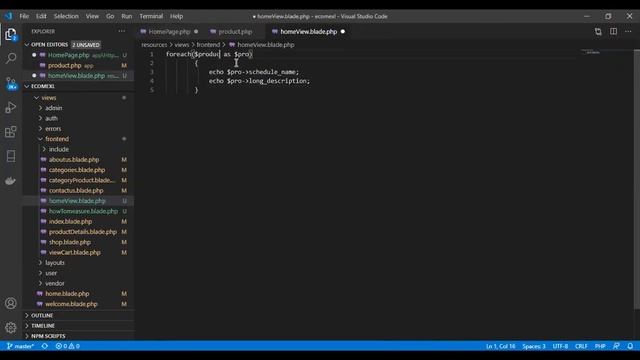Open the Go menu
Viewport: 640px width, 360px height.
tap(110, 16)
